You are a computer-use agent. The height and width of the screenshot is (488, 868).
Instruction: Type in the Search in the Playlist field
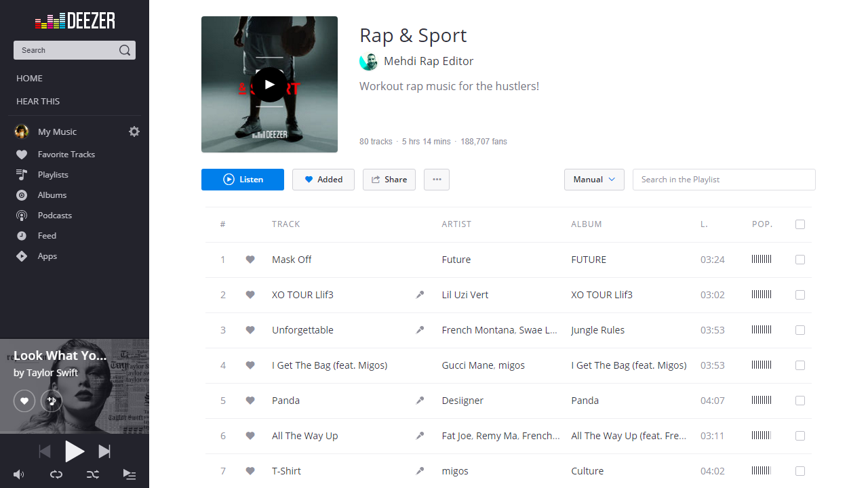724,180
